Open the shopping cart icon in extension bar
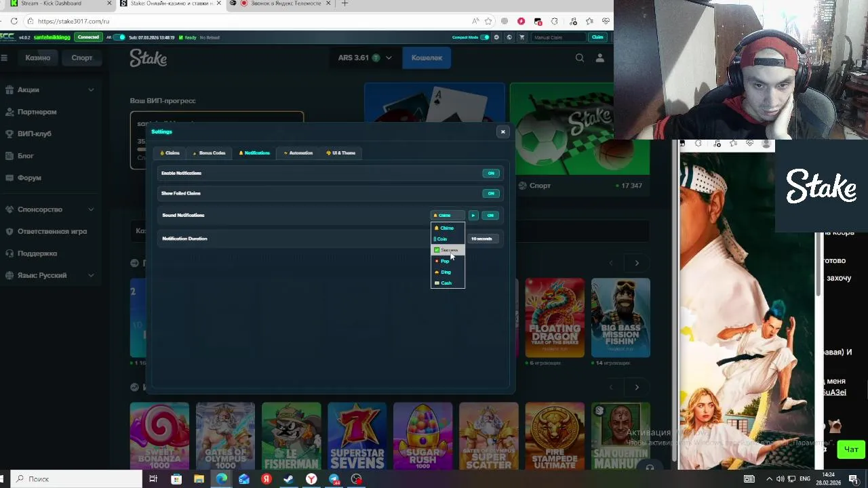868x488 pixels. tap(521, 37)
